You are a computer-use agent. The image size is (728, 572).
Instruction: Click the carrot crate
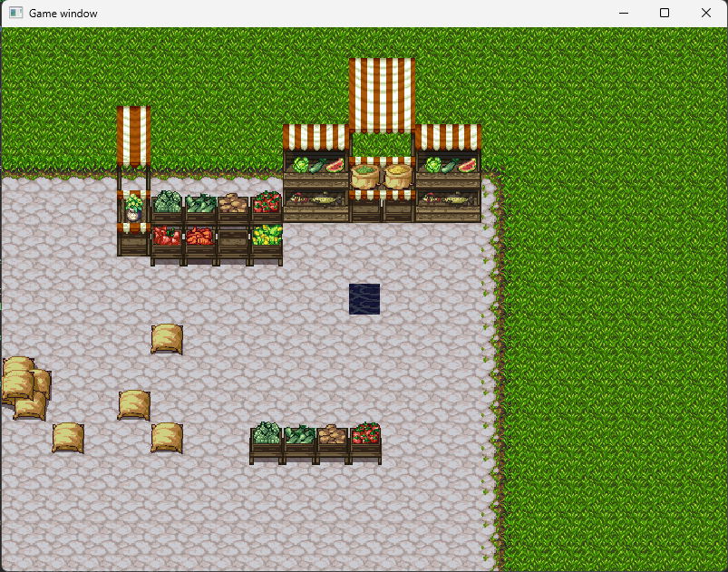[199, 245]
